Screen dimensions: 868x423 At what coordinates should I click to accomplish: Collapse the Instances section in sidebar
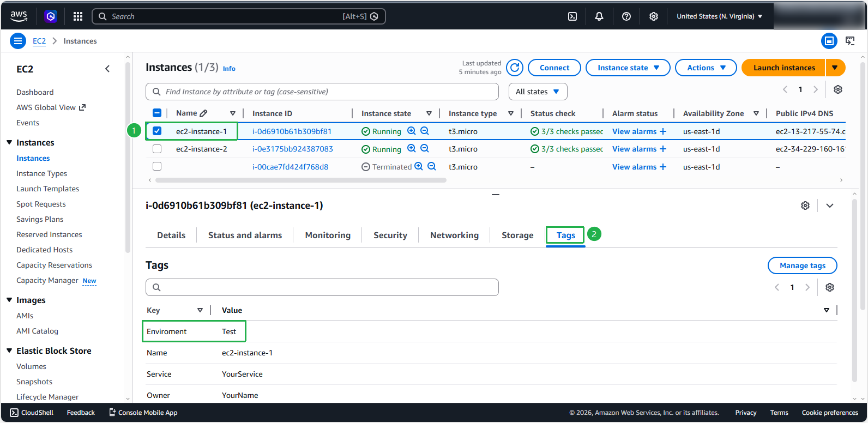pyautogui.click(x=9, y=142)
